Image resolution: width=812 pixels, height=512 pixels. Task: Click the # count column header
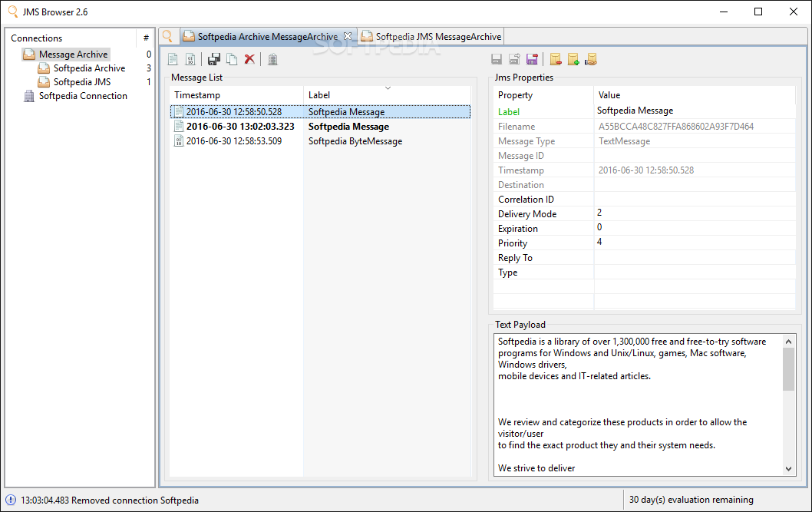(x=146, y=38)
